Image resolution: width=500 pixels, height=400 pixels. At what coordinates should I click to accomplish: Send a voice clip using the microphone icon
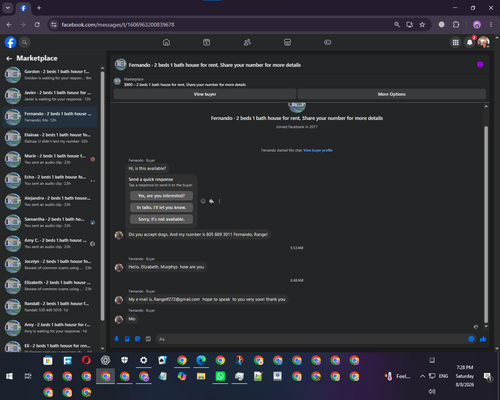coord(117,339)
